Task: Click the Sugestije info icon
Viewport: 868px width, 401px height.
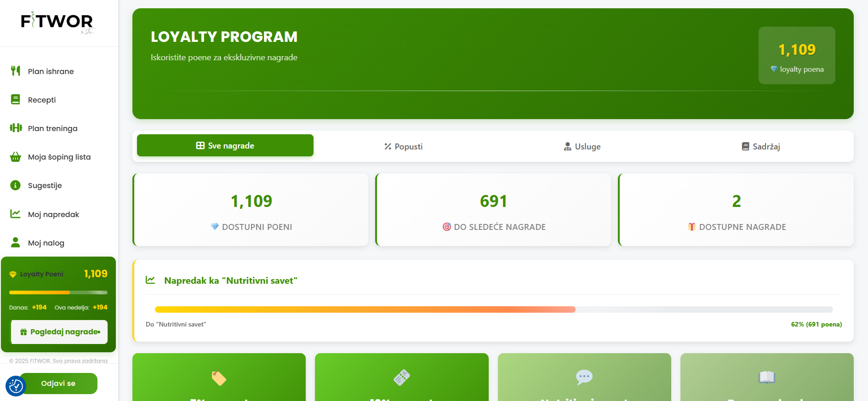Action: [16, 185]
